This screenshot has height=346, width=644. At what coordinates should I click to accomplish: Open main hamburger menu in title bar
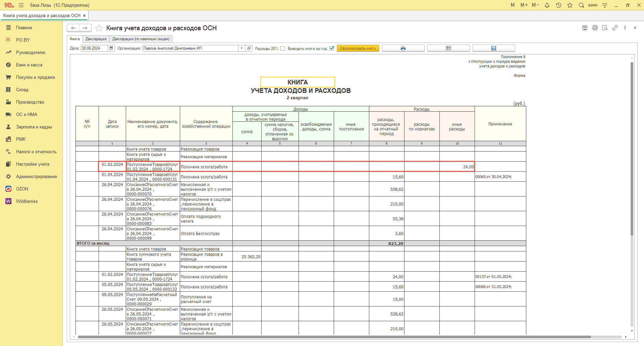[x=21, y=5]
